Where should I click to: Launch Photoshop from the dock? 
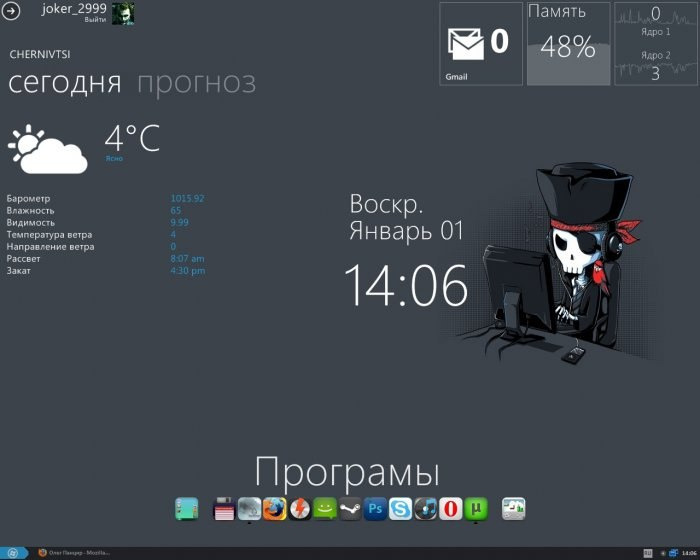(x=375, y=509)
